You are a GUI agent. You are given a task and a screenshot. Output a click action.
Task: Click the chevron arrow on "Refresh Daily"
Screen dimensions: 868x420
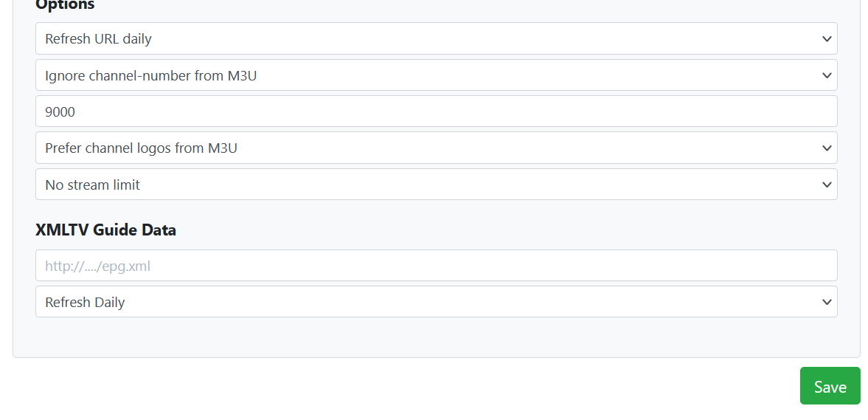[x=827, y=302]
